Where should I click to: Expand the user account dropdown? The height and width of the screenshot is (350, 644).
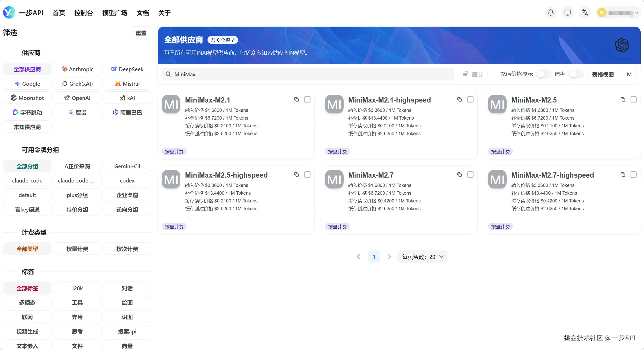pos(636,13)
